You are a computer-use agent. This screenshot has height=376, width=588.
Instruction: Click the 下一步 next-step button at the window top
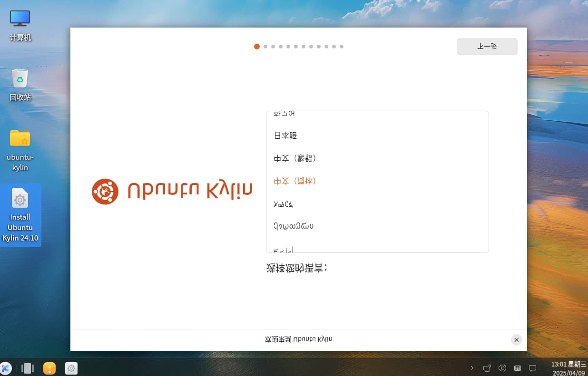[x=487, y=47]
